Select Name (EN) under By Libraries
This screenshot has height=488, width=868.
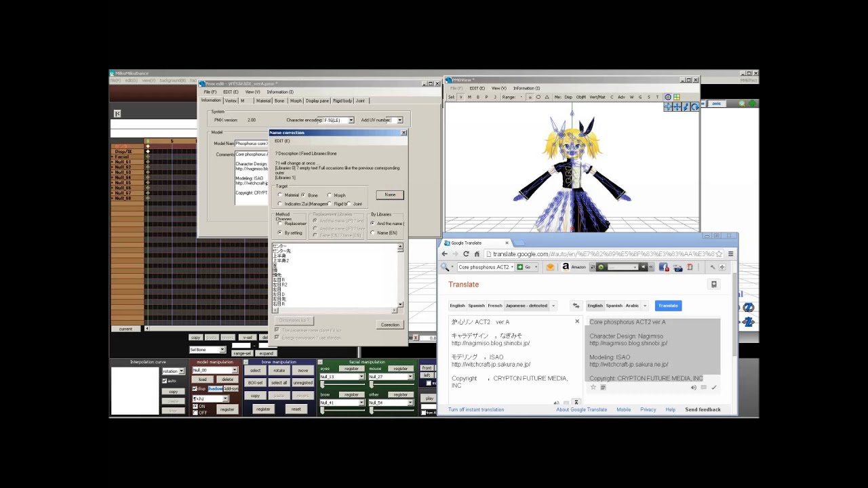pyautogui.click(x=372, y=232)
